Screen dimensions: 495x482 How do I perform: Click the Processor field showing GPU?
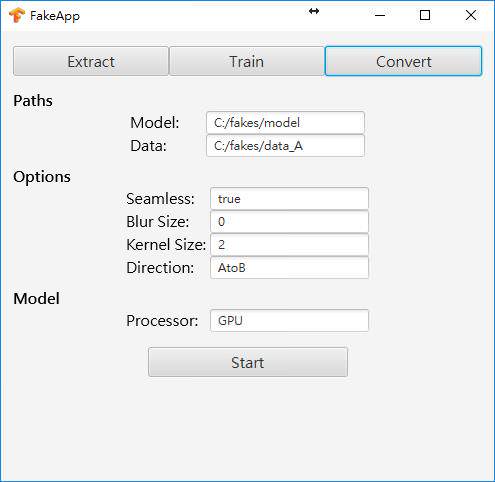click(x=289, y=321)
